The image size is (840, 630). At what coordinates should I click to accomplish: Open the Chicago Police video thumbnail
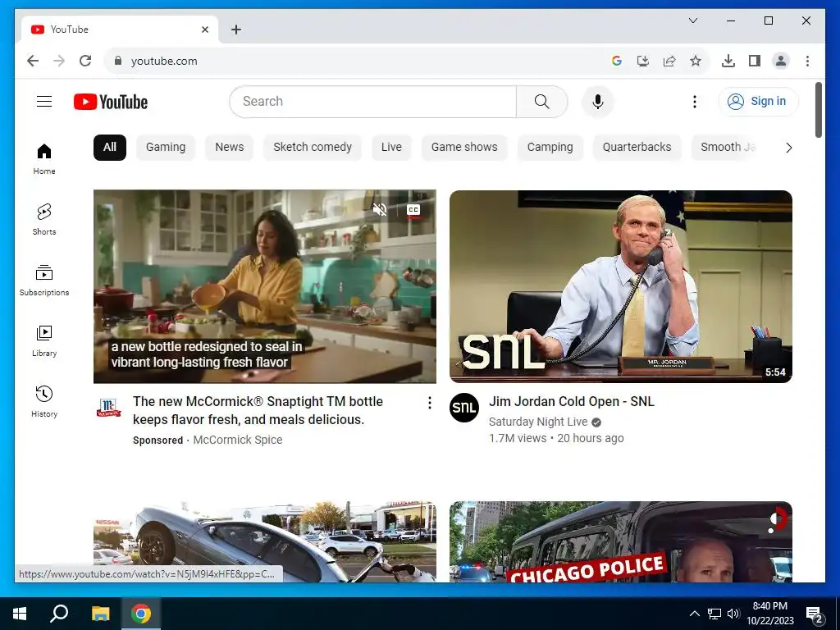(620, 541)
